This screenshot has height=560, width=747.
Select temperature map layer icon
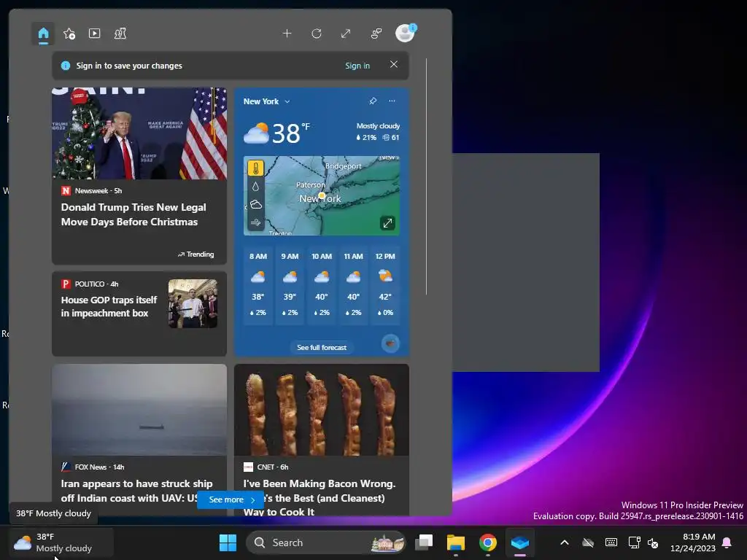256,168
